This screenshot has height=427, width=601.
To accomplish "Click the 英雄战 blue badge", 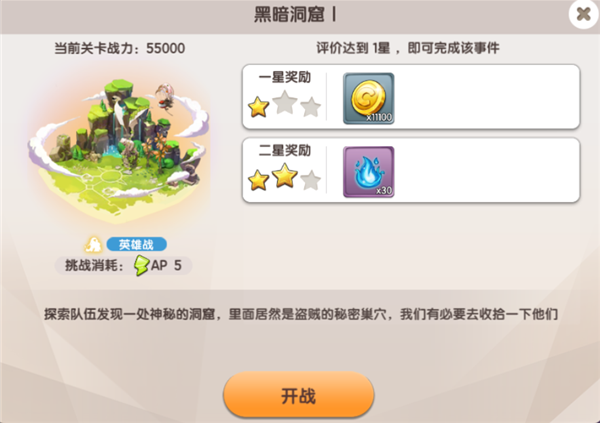I will [136, 244].
